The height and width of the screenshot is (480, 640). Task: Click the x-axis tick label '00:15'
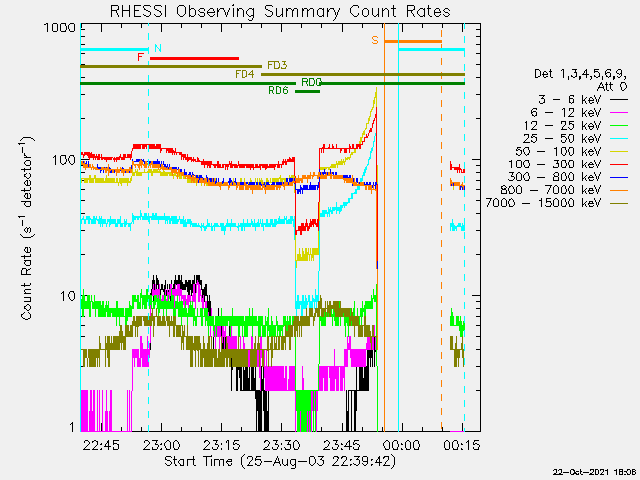pos(462,445)
